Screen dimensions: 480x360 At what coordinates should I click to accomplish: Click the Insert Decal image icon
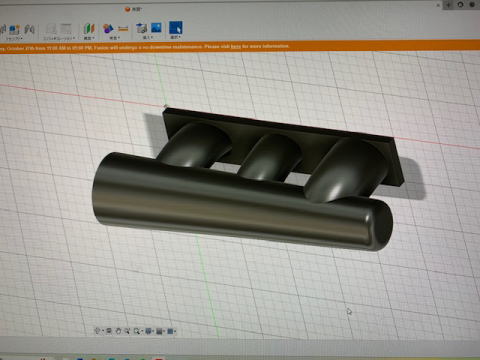coord(156,27)
